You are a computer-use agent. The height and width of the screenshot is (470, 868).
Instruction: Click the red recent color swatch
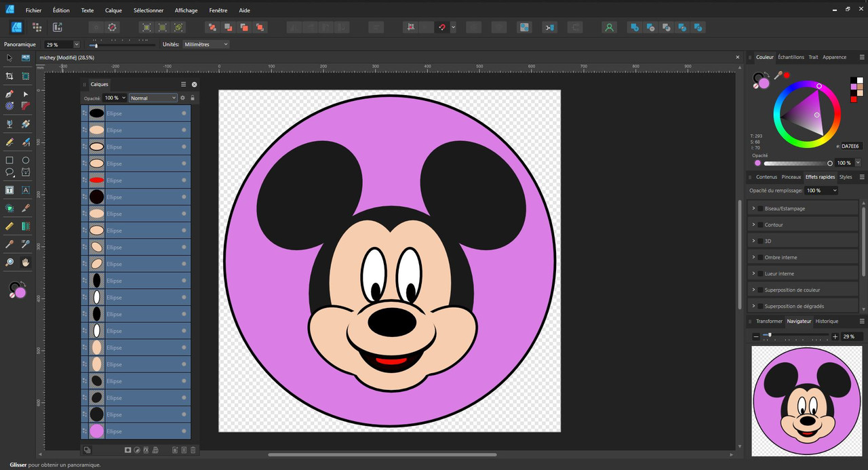coord(854,100)
